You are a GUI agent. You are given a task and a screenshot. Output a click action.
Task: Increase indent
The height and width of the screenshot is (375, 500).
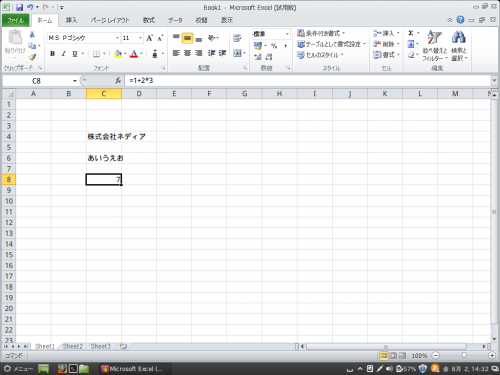222,53
